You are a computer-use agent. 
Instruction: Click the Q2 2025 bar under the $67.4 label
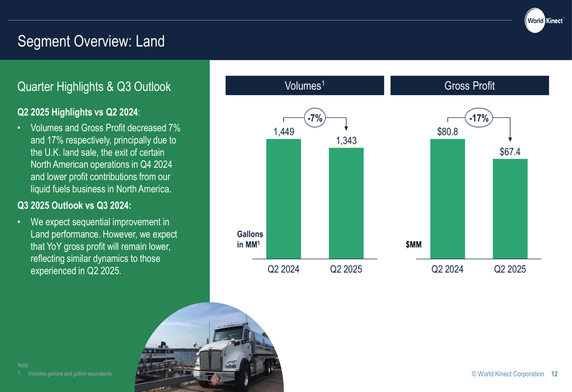coord(510,209)
